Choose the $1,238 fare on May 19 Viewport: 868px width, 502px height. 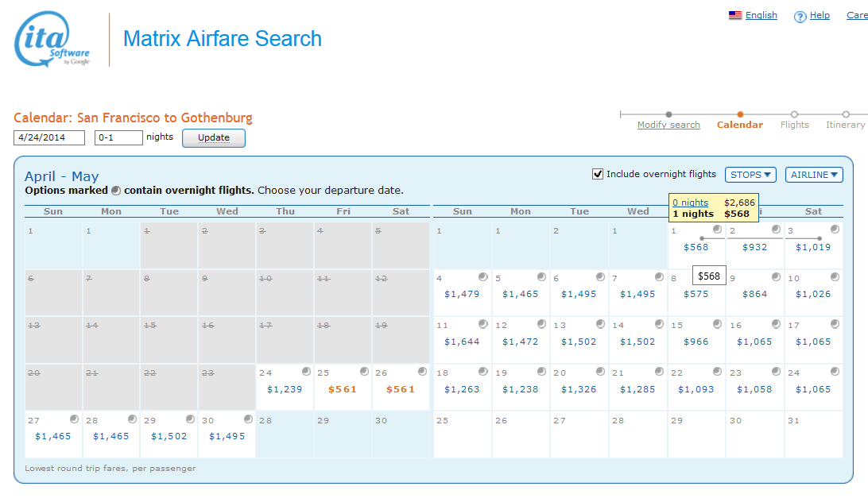tap(520, 389)
